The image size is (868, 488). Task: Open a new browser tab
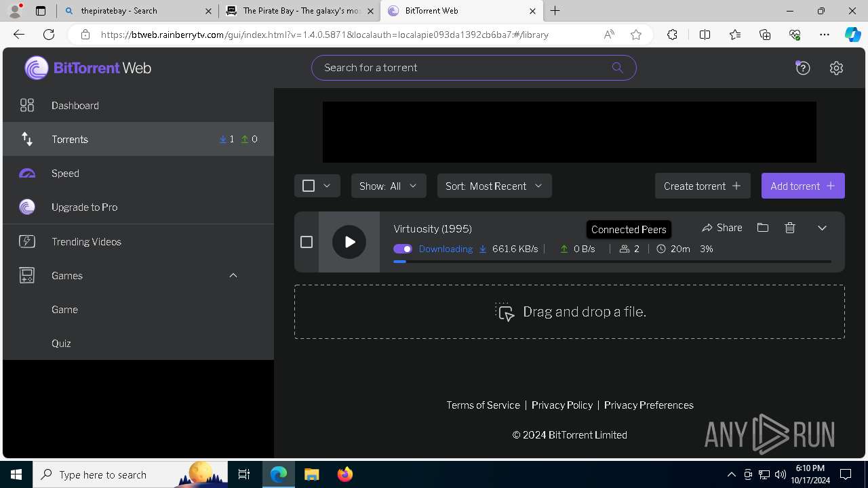[x=555, y=11]
